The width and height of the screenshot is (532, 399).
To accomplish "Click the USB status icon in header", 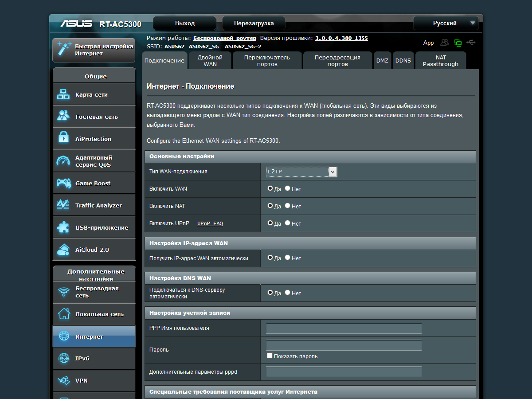I will [471, 43].
